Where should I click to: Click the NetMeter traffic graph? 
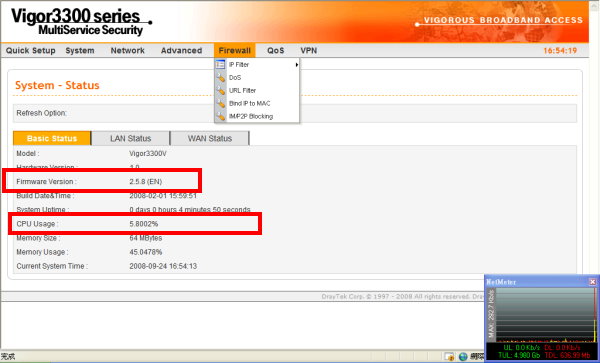tap(546, 315)
